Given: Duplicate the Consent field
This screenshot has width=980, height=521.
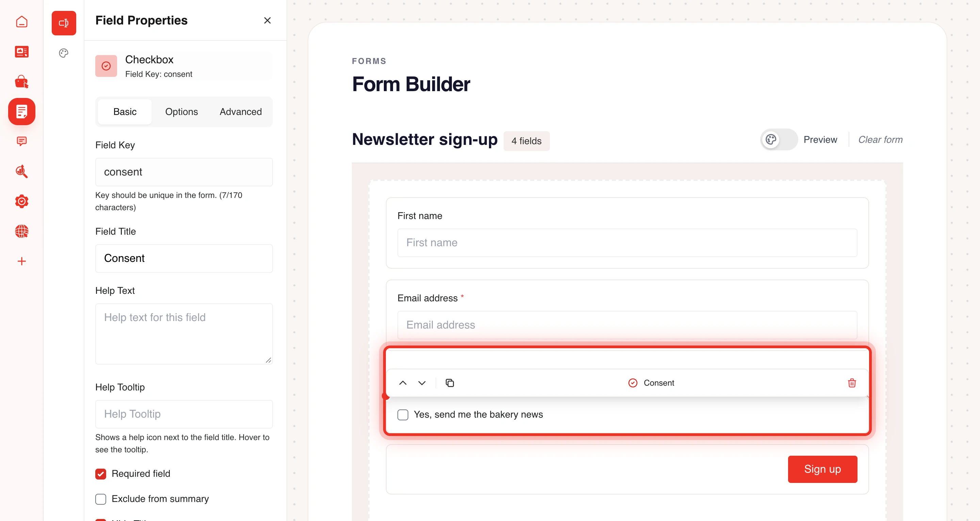Looking at the screenshot, I should click(x=450, y=383).
